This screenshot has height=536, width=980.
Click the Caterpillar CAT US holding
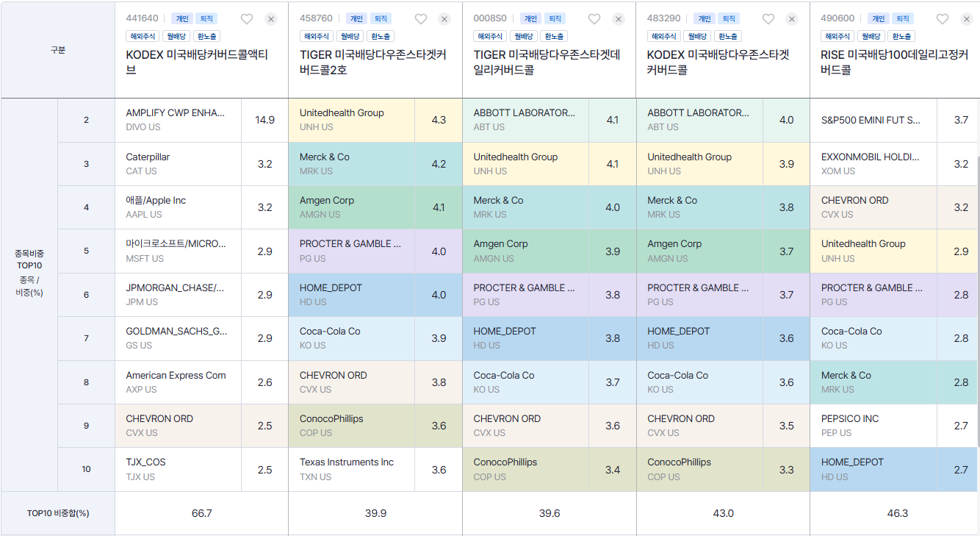coord(179,164)
